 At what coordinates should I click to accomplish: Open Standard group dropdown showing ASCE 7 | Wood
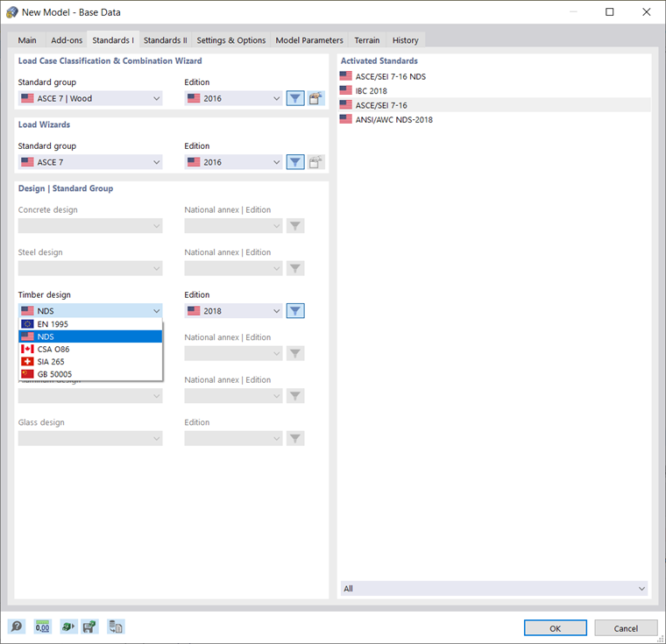[x=90, y=98]
